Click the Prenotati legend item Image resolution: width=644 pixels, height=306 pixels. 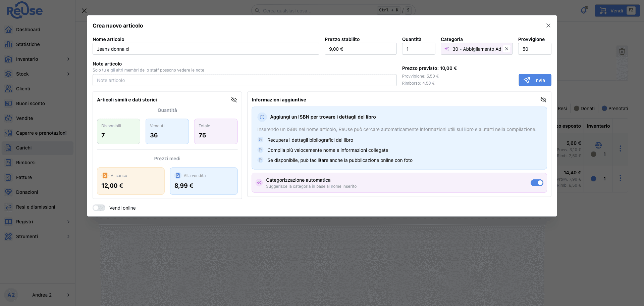coord(615,108)
